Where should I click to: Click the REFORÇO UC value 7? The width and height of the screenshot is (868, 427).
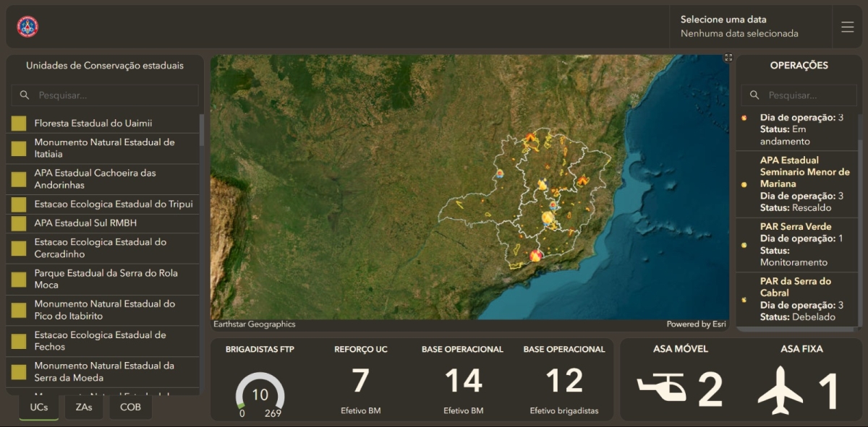tap(361, 381)
